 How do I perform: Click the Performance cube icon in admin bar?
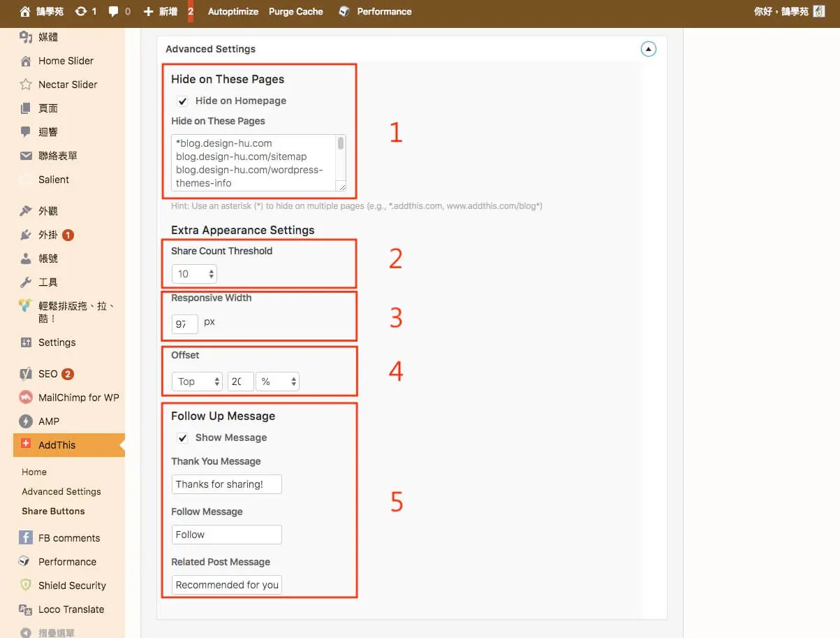(x=344, y=11)
